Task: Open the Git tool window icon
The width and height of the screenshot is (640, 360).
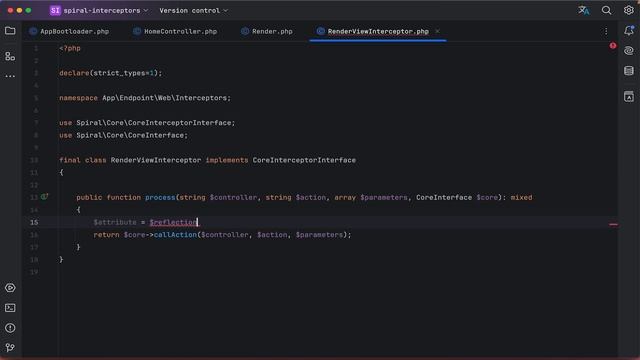Action: click(x=10, y=348)
